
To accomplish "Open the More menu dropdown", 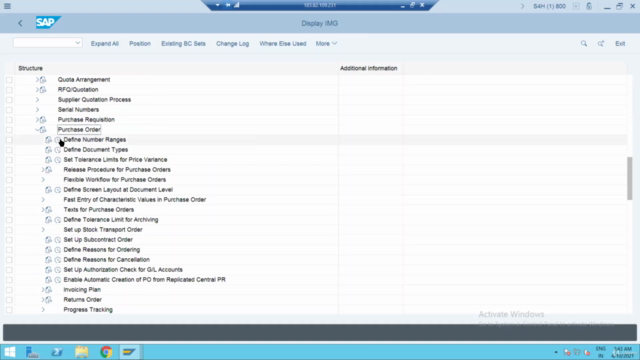I will (x=326, y=43).
